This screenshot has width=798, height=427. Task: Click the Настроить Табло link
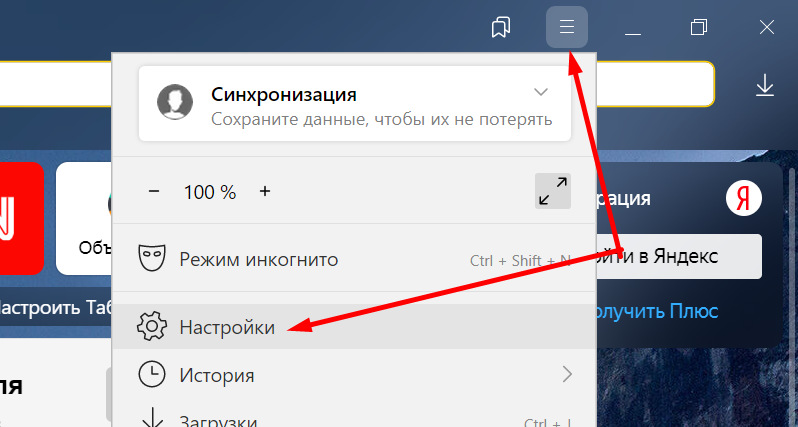click(55, 307)
